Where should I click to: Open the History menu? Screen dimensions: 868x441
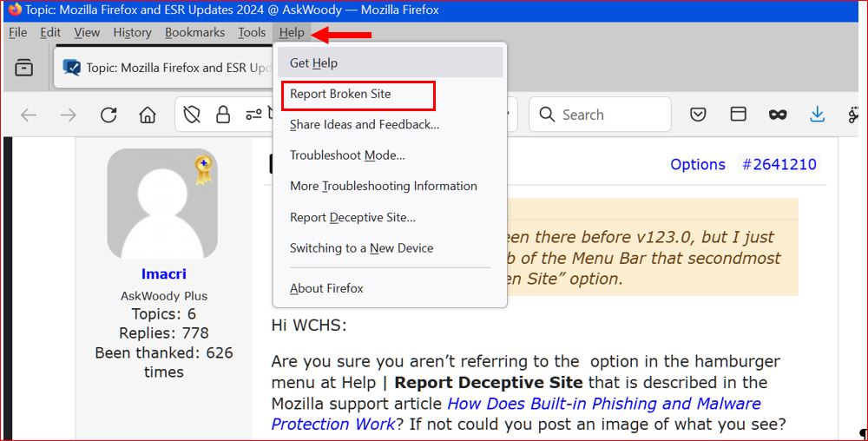pyautogui.click(x=132, y=33)
